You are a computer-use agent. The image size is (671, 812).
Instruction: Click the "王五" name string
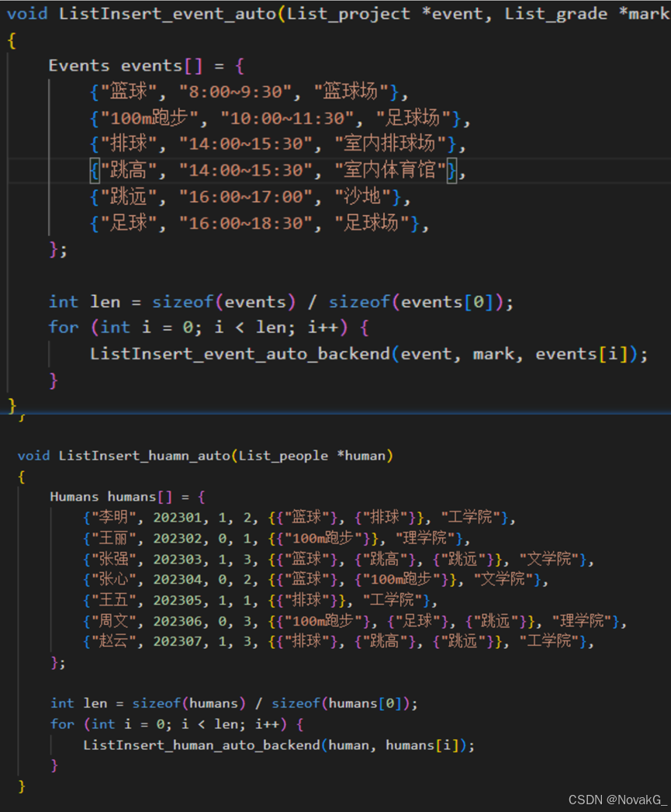click(x=114, y=600)
